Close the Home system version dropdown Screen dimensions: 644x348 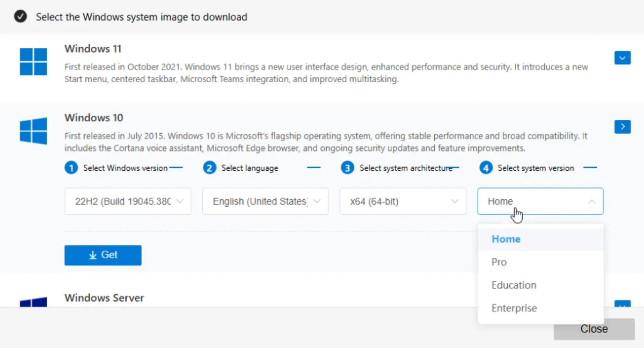pos(540,201)
